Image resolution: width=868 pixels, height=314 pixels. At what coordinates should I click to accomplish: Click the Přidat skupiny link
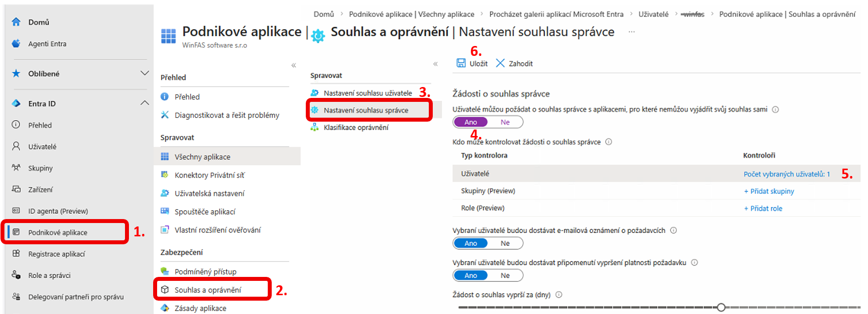tap(769, 191)
